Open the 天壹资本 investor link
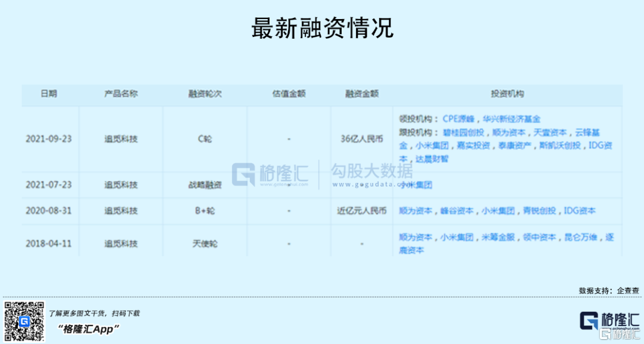Screen dimensions: 644x344 tap(550, 132)
